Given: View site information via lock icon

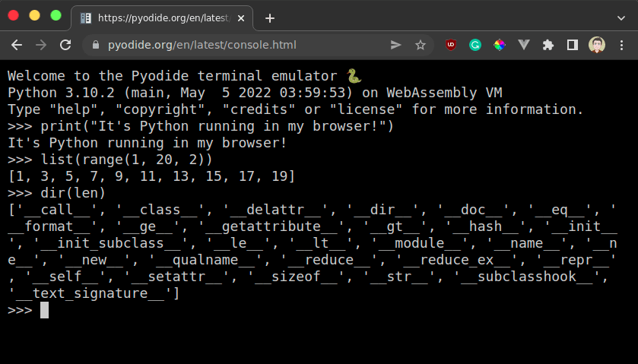Looking at the screenshot, I should (x=96, y=45).
